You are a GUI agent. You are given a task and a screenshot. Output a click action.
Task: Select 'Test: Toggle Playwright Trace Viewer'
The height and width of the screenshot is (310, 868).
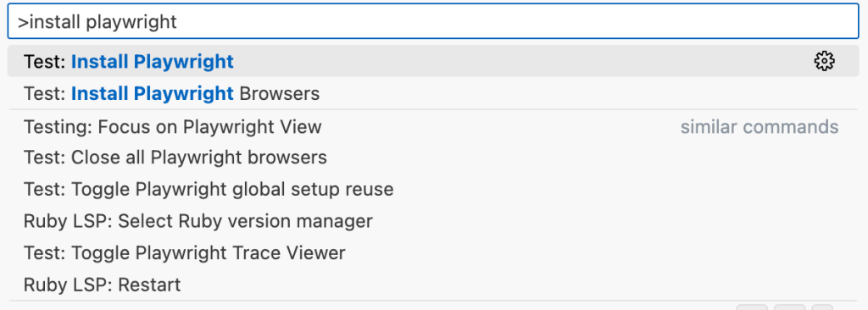[433, 253]
